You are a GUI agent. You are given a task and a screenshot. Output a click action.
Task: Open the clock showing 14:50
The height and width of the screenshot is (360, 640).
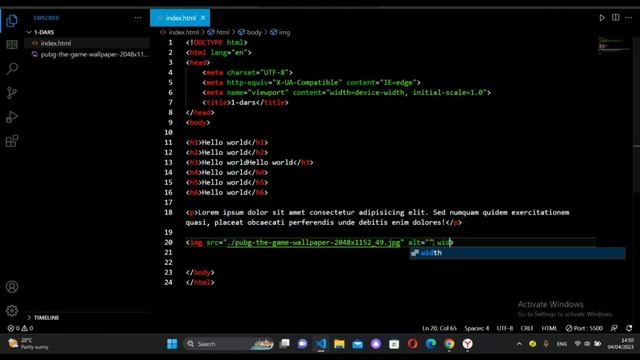[x=620, y=344]
